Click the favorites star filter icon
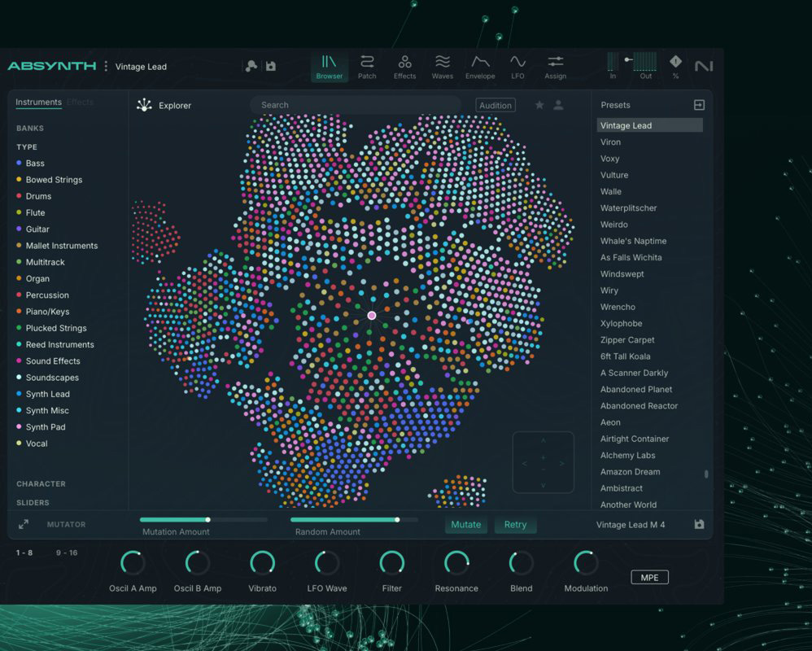The image size is (812, 651). [539, 105]
